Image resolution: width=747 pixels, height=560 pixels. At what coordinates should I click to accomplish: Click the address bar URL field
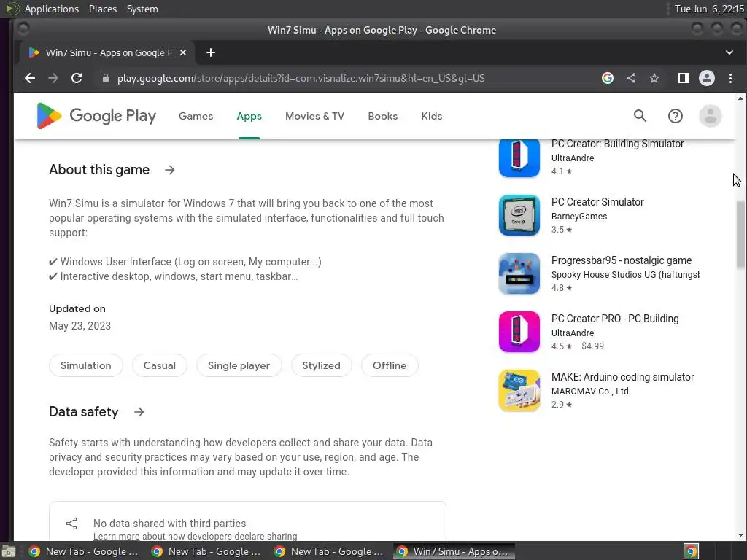pos(301,78)
